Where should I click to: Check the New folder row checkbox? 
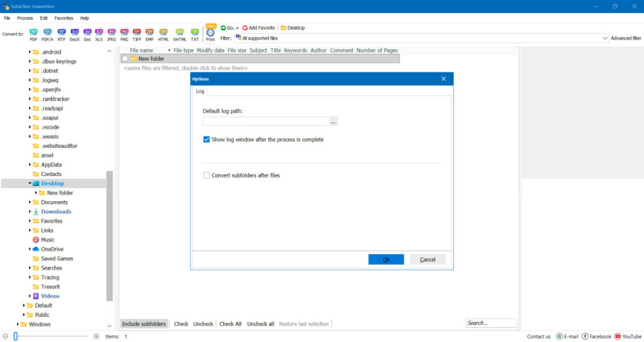tap(125, 58)
